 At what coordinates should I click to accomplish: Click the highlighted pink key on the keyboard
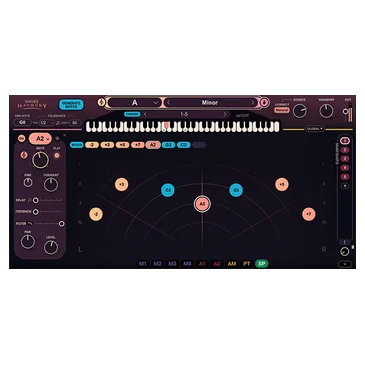click(167, 126)
